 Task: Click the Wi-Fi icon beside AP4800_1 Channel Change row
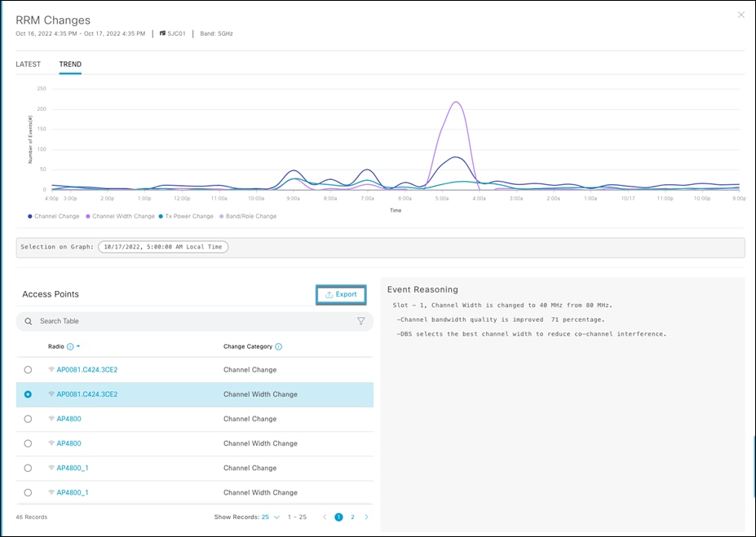point(51,468)
